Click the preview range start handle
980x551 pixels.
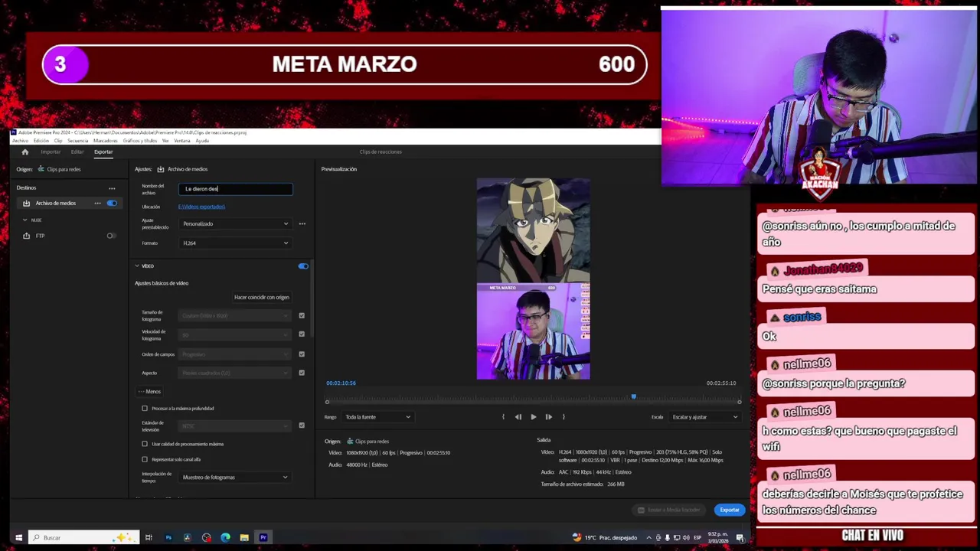pyautogui.click(x=327, y=402)
